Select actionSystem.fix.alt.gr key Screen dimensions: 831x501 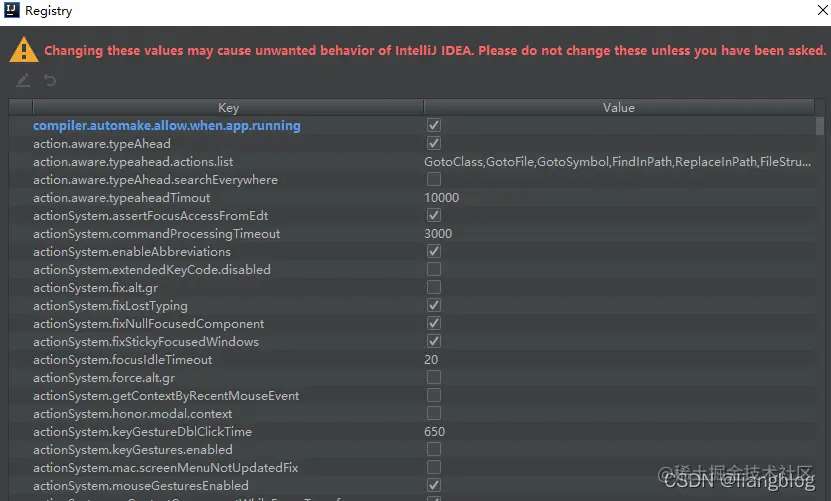point(95,288)
